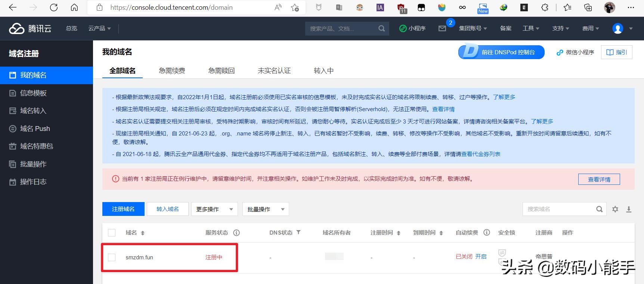Sort by registration time column arrows
This screenshot has width=644, height=284.
click(399, 233)
